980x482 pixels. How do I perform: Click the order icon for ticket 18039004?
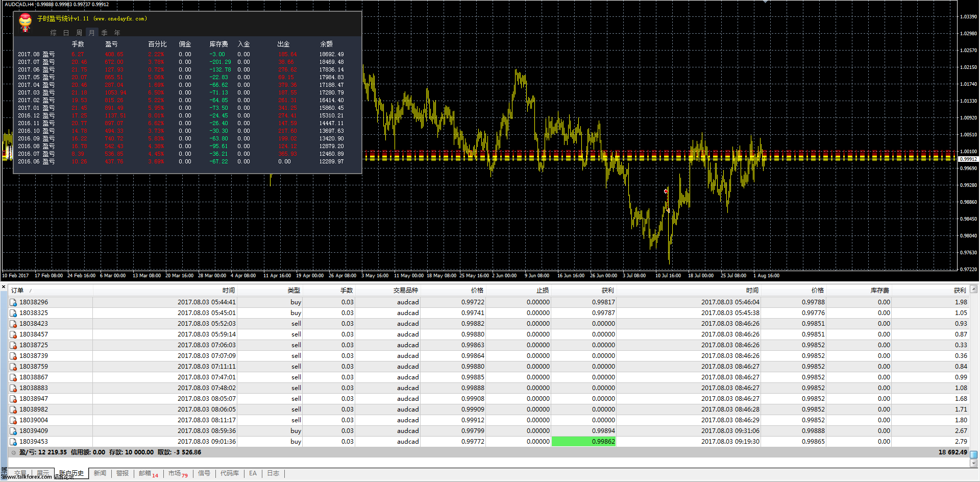pos(13,420)
